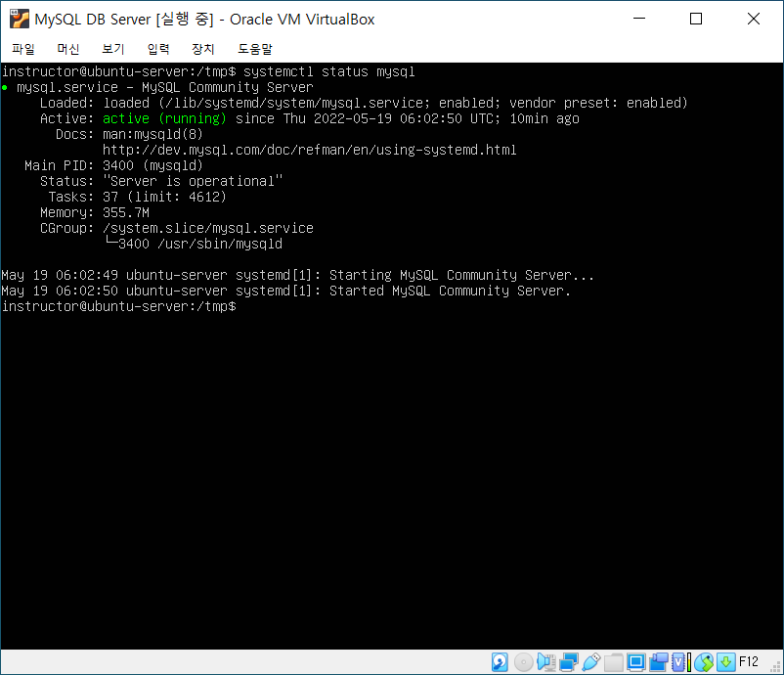784x675 pixels.
Task: Open the USB devices status icon
Action: tap(591, 662)
